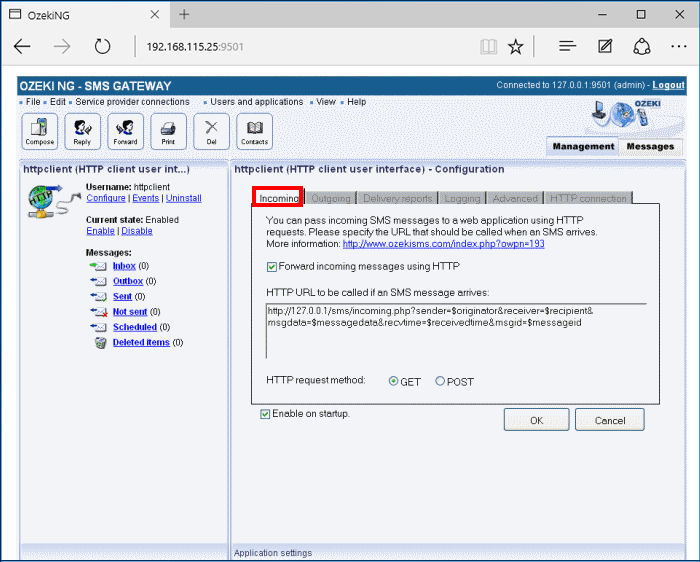Screen dimensions: 700x562
Task: Click the Compose message toolbar icon
Action: click(x=40, y=130)
